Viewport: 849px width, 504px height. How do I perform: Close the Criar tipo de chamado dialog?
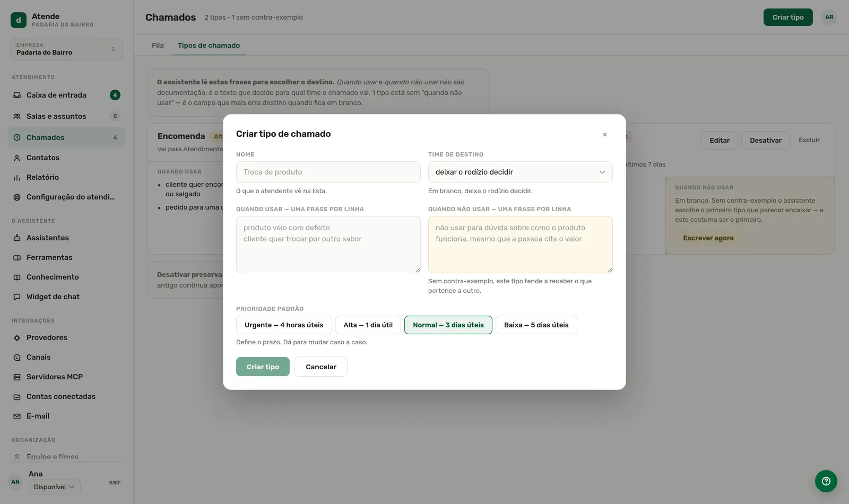click(x=605, y=134)
